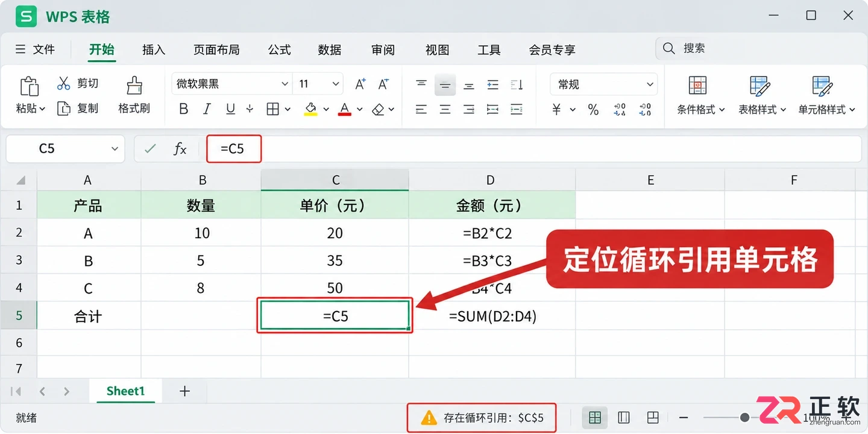
Task: Click the top-row indent icon
Action: click(x=492, y=84)
